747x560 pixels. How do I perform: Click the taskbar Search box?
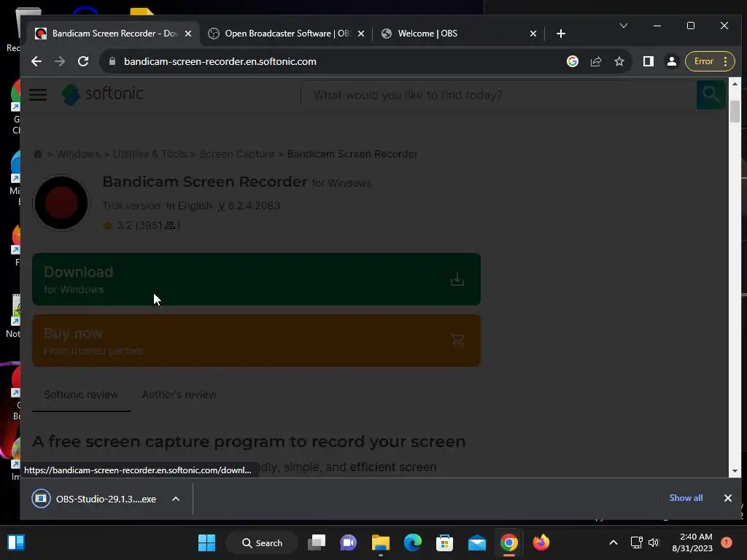tap(262, 542)
